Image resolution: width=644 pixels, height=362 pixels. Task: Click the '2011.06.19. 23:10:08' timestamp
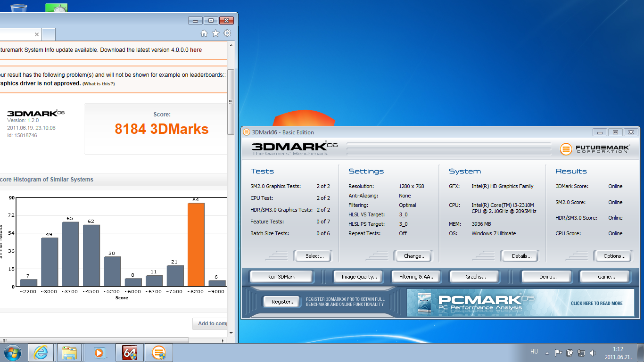[31, 128]
